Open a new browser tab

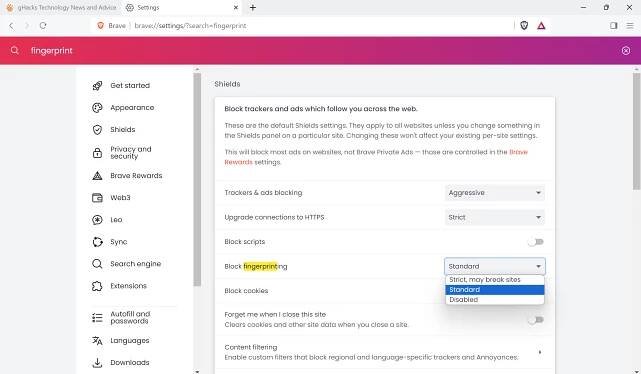coord(253,7)
